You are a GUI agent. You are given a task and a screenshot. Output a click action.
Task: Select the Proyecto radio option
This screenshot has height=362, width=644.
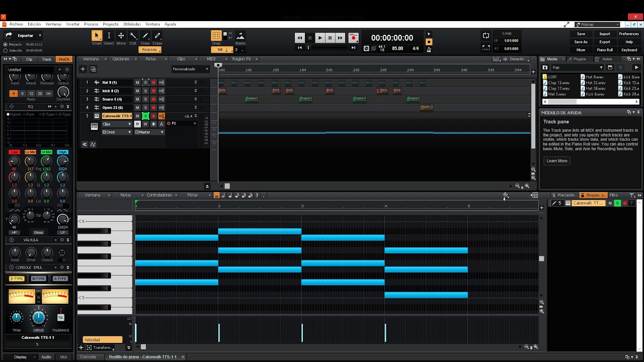pyautogui.click(x=6, y=44)
